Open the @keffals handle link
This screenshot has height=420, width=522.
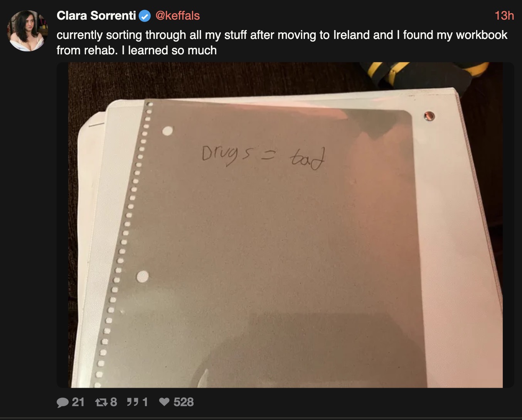[x=177, y=15]
